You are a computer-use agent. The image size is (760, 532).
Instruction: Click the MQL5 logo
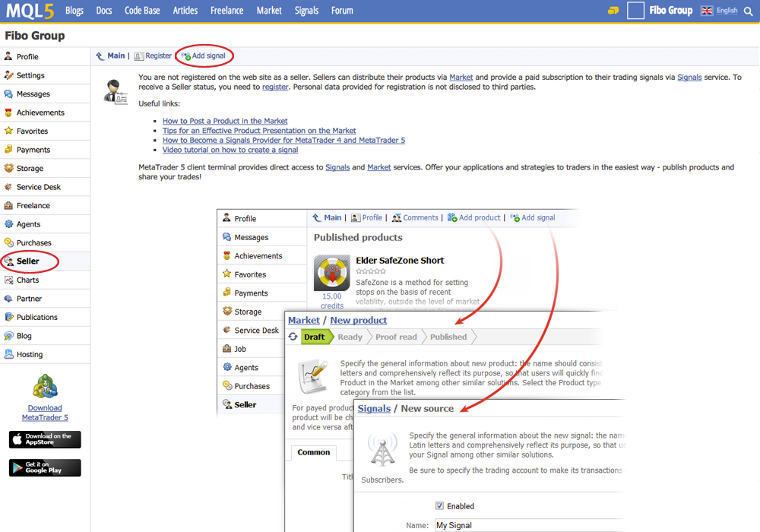click(x=30, y=10)
